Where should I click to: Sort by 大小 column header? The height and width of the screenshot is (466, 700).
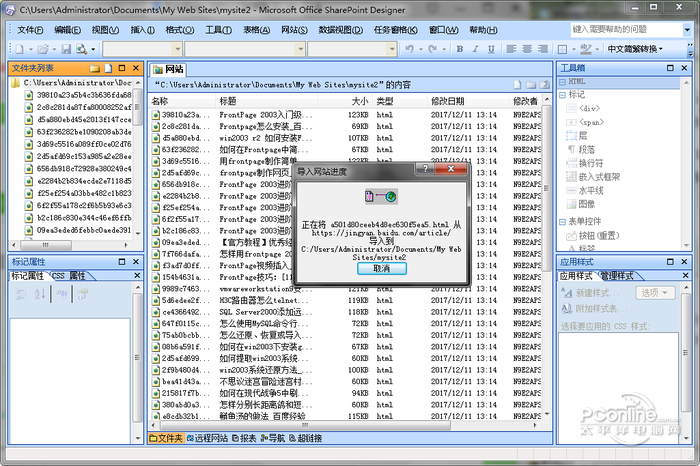click(x=345, y=101)
